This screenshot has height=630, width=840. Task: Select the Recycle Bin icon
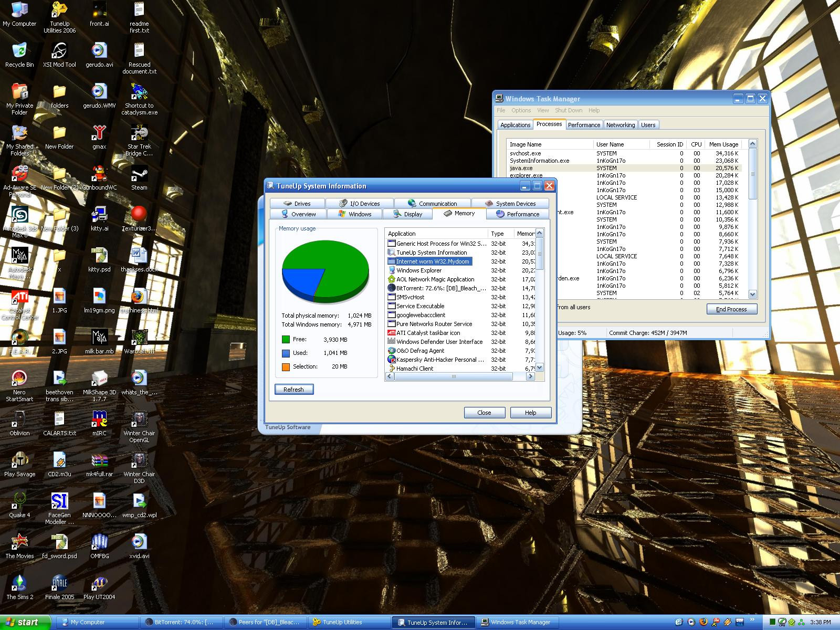[x=19, y=55]
